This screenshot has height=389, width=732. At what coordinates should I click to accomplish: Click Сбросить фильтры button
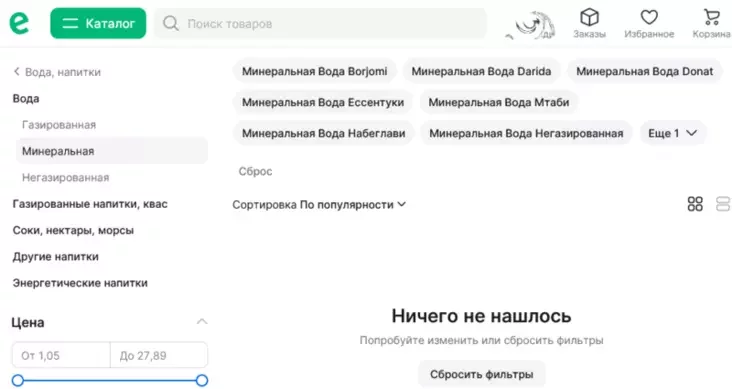(x=481, y=374)
